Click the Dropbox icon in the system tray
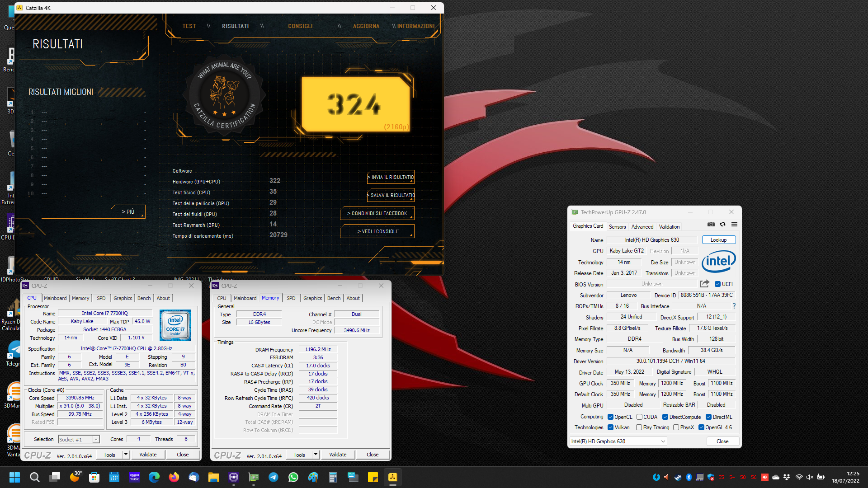Screen dimensions: 868x488 (787, 477)
